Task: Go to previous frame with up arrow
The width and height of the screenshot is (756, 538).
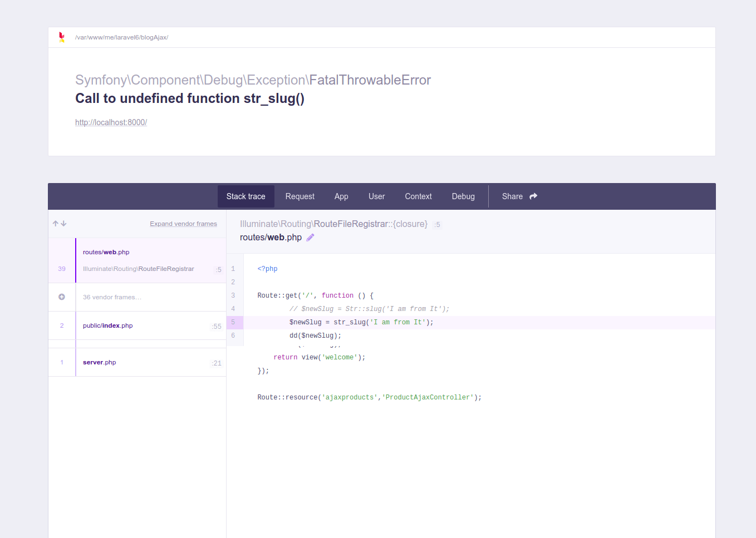Action: coord(56,224)
